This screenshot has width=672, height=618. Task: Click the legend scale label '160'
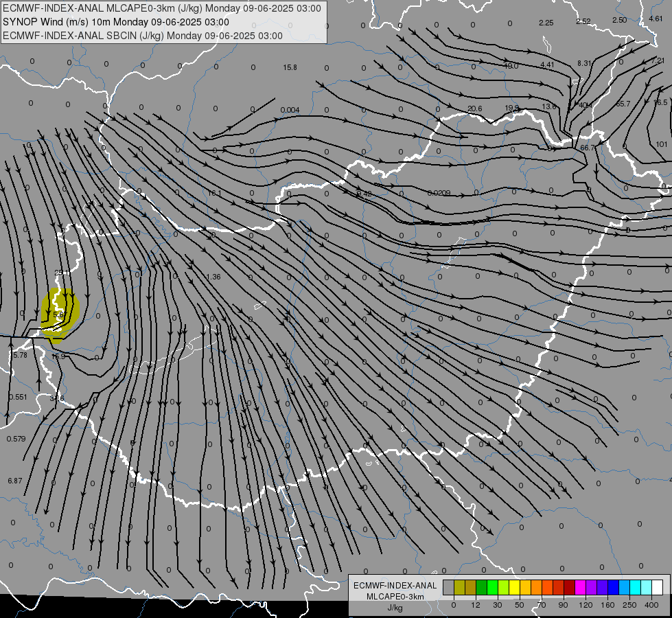(607, 605)
